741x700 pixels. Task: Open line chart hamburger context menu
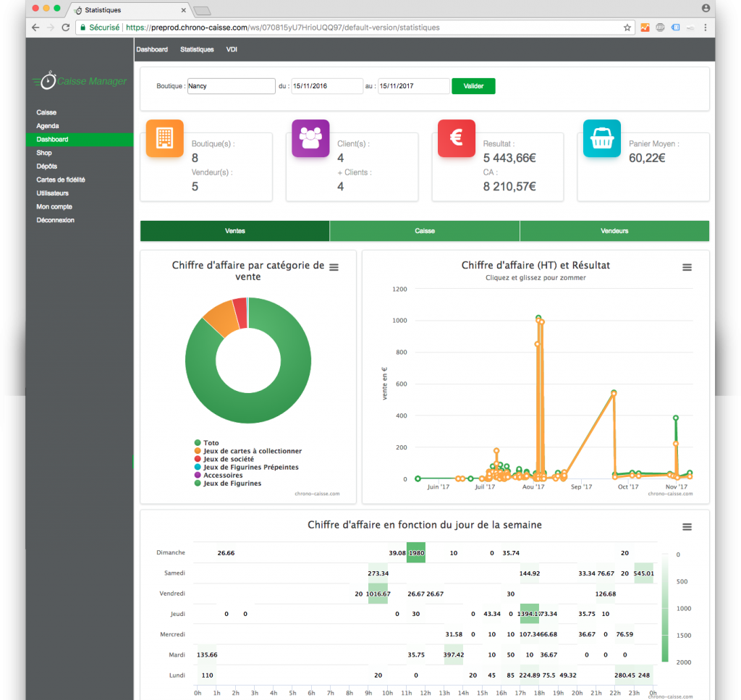pyautogui.click(x=687, y=267)
